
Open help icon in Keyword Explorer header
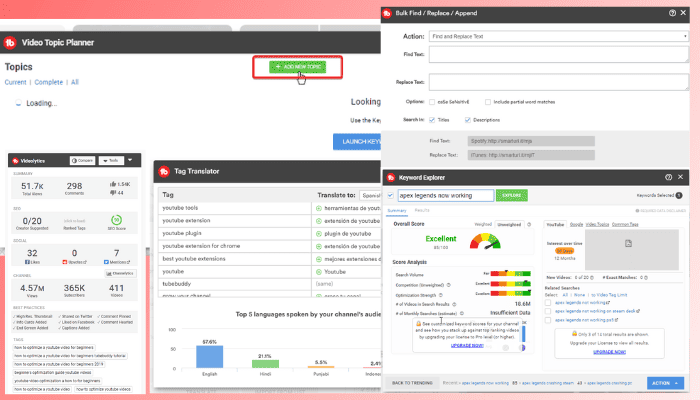coord(668,177)
